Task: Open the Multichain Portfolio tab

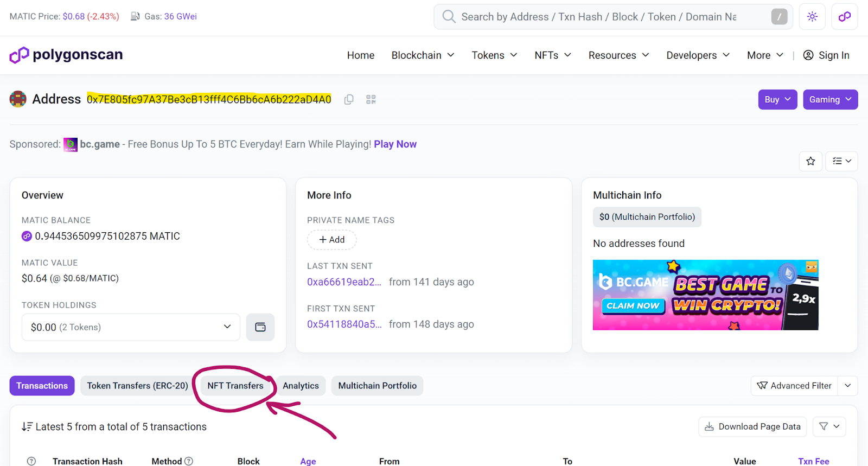Action: point(378,386)
